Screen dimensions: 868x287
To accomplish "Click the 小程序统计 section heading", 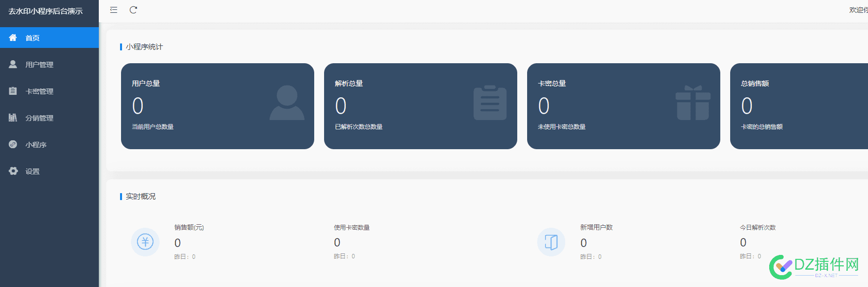I will point(144,47).
